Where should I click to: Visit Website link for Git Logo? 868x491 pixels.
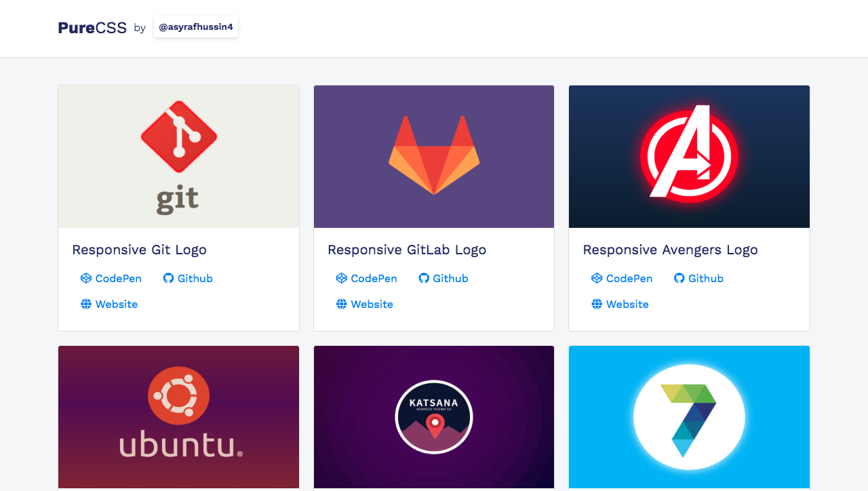pyautogui.click(x=109, y=304)
